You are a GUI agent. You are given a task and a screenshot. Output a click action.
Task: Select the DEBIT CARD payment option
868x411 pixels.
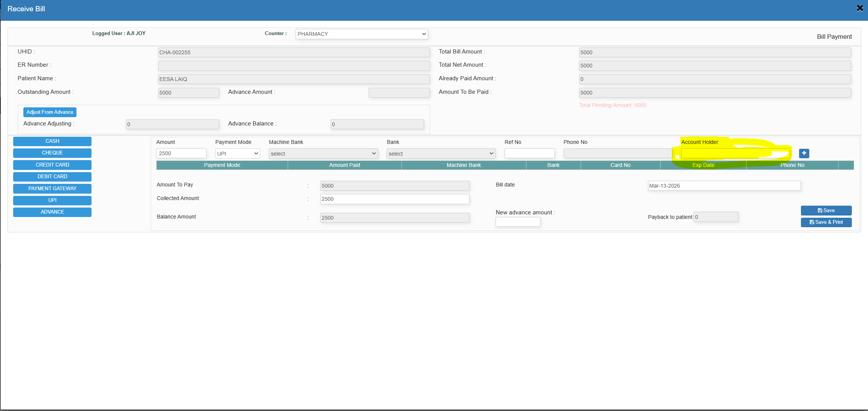[52, 177]
